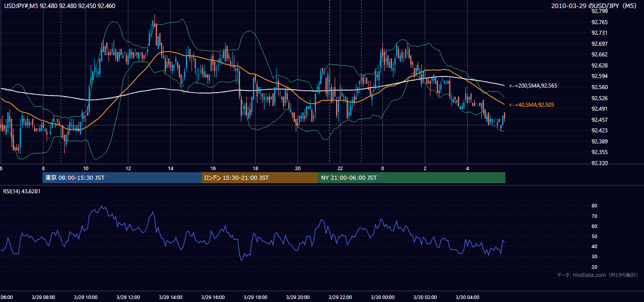Click the 3/30 04:00 date axis label
The width and height of the screenshot is (644, 302).
(x=467, y=297)
